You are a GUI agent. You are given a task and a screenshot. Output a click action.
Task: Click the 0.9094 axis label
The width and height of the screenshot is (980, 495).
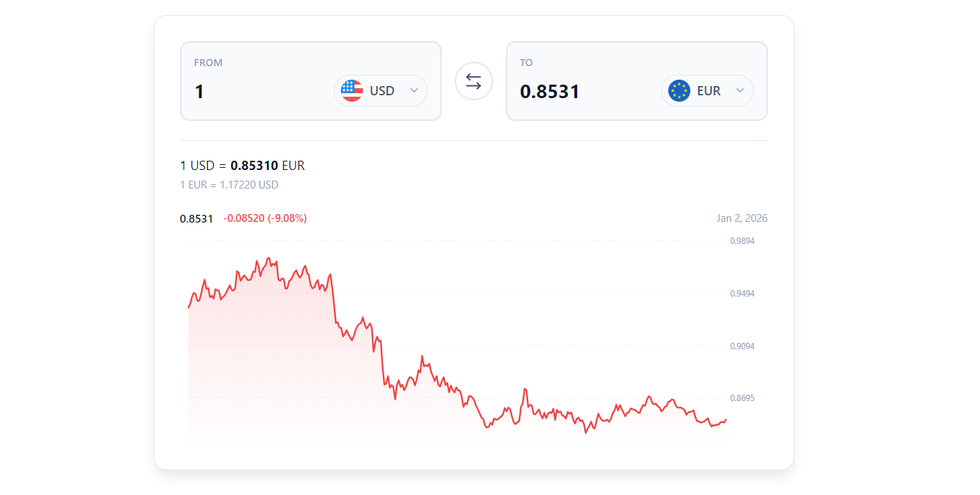[x=742, y=346]
